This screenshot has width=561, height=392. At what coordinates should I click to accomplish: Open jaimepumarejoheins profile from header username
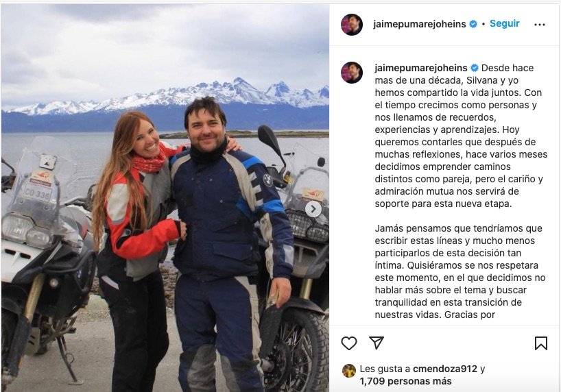click(x=419, y=24)
